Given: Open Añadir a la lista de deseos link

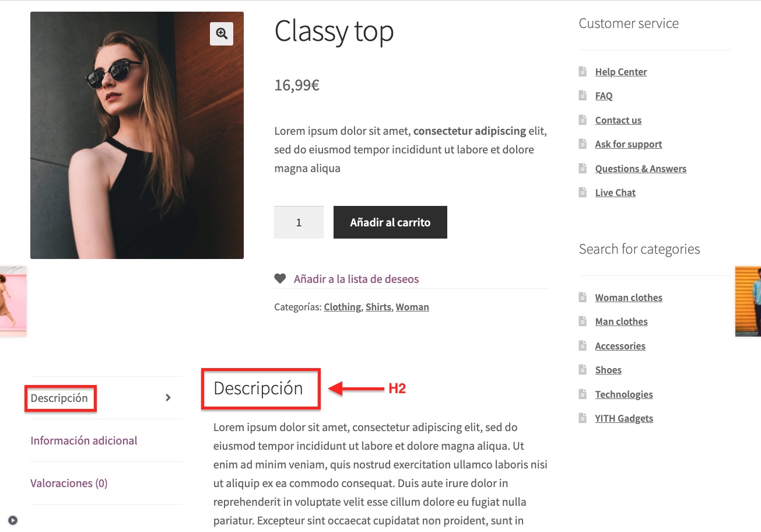Looking at the screenshot, I should point(356,279).
